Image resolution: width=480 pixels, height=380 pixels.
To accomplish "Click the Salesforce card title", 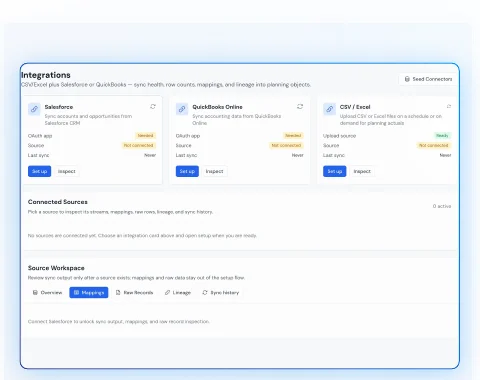I will pyautogui.click(x=59, y=107).
